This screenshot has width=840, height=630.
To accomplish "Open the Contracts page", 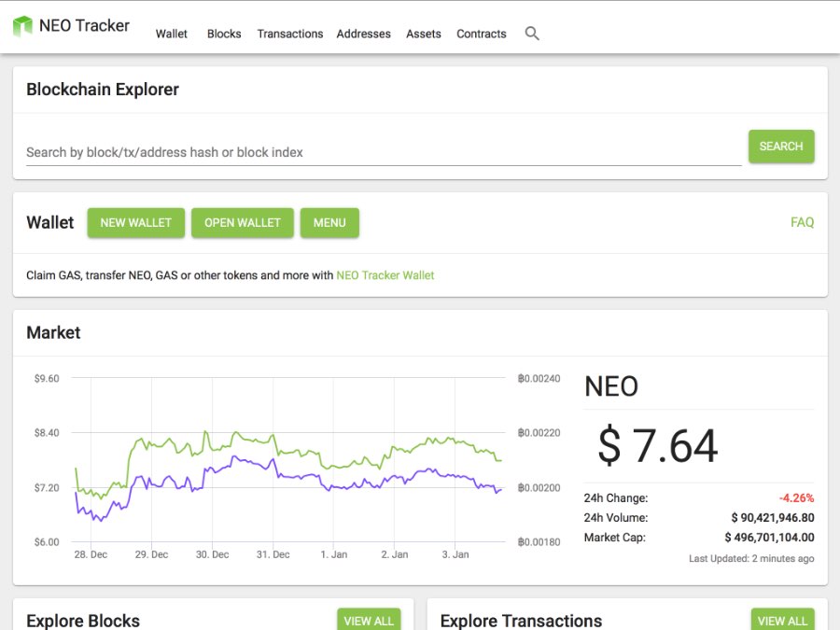I will tap(482, 34).
